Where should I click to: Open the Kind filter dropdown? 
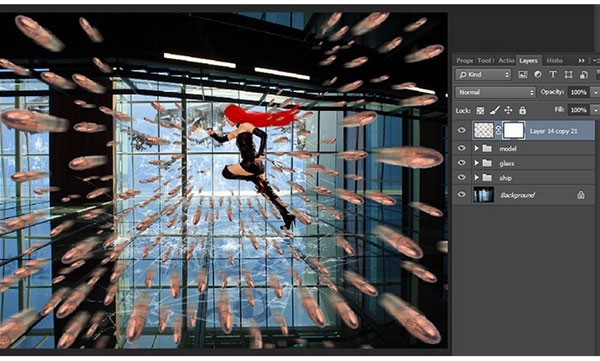point(484,75)
